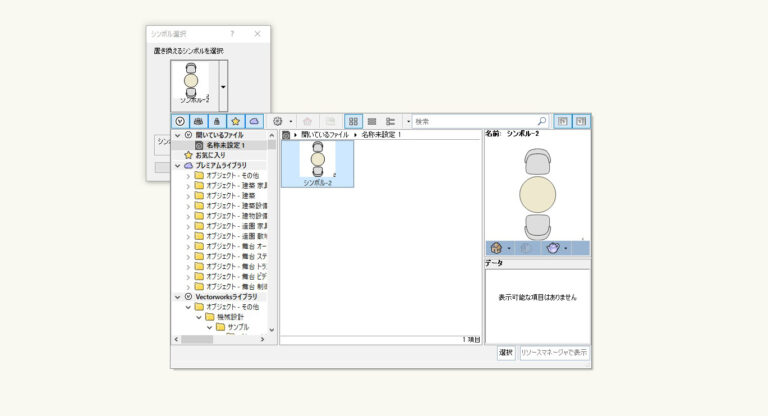768x416 pixels.
Task: Toggle the workgroup libraries filter icon
Action: pos(199,121)
